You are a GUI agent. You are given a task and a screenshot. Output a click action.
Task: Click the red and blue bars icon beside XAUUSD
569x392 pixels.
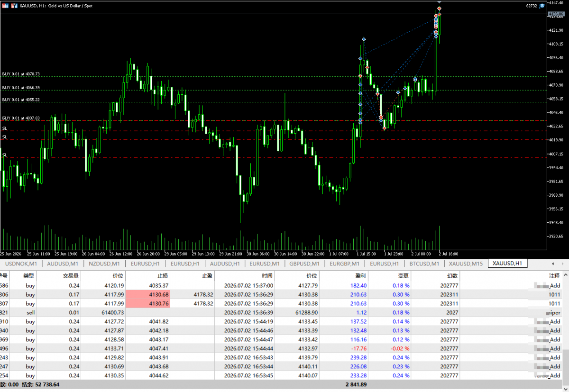[x=15, y=6]
